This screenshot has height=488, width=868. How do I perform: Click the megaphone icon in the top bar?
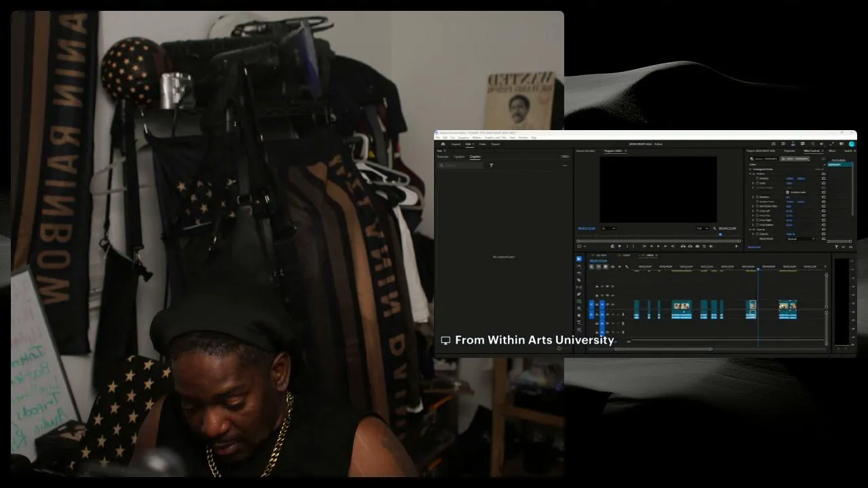[821, 144]
